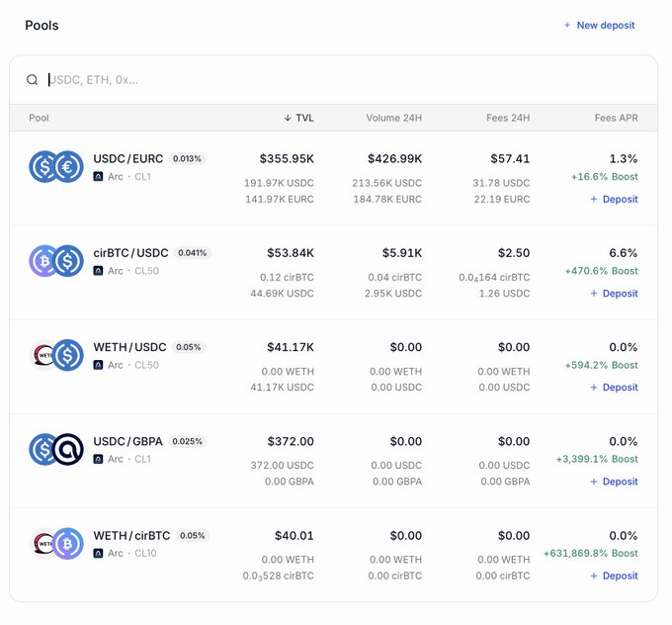Click Arc chain icon in WETH/cirBTC row
The width and height of the screenshot is (672, 625).
98,554
